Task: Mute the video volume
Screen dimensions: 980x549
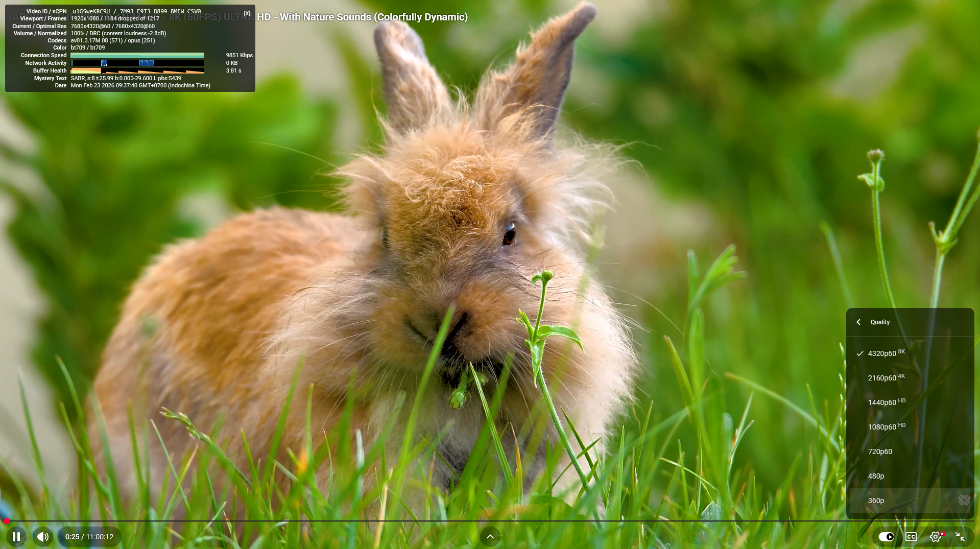Action: pos(43,537)
